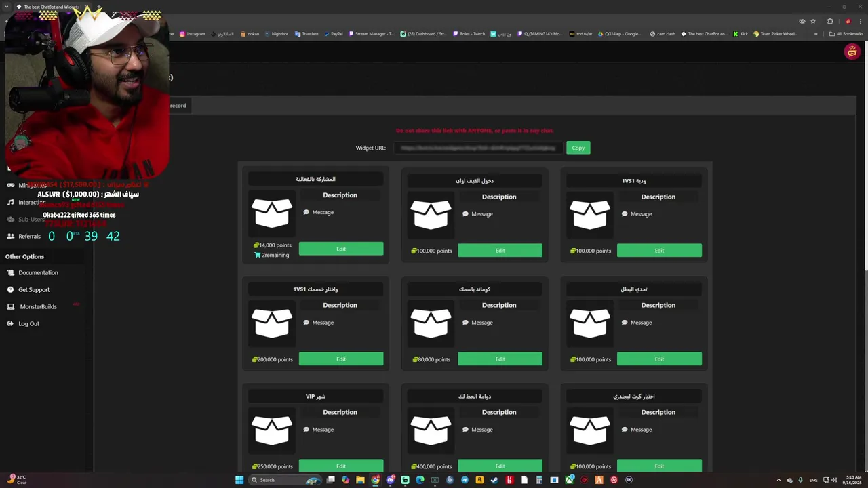Open Team Picker Wheel bookmark
Screen dimensions: 868x488
[775, 34]
